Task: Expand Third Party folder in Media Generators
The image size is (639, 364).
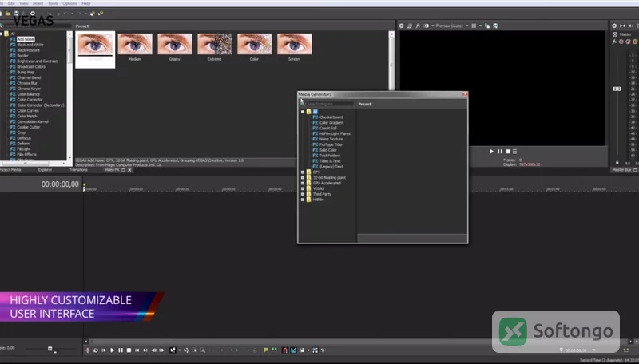Action: pyautogui.click(x=303, y=194)
